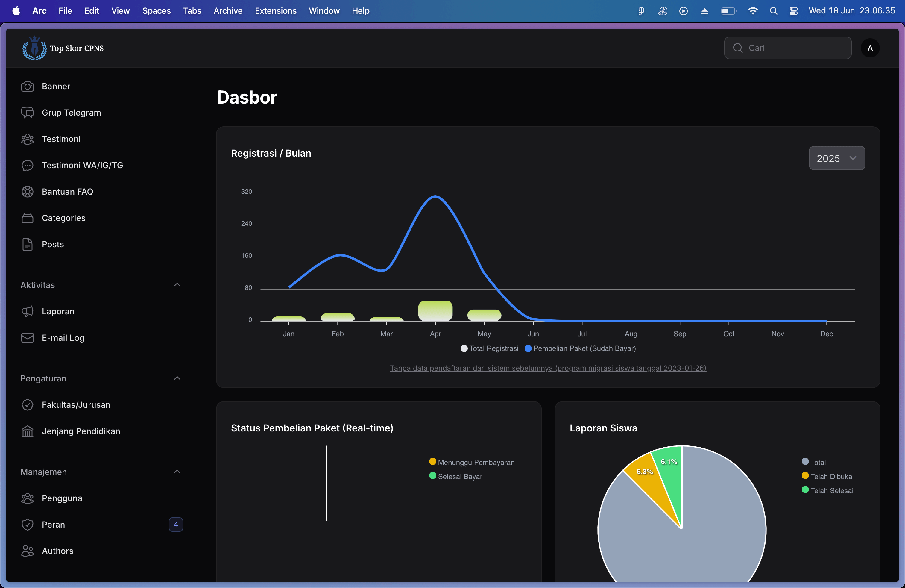905x588 pixels.
Task: Open Jenjang Pendidikan building icon
Action: coord(27,431)
